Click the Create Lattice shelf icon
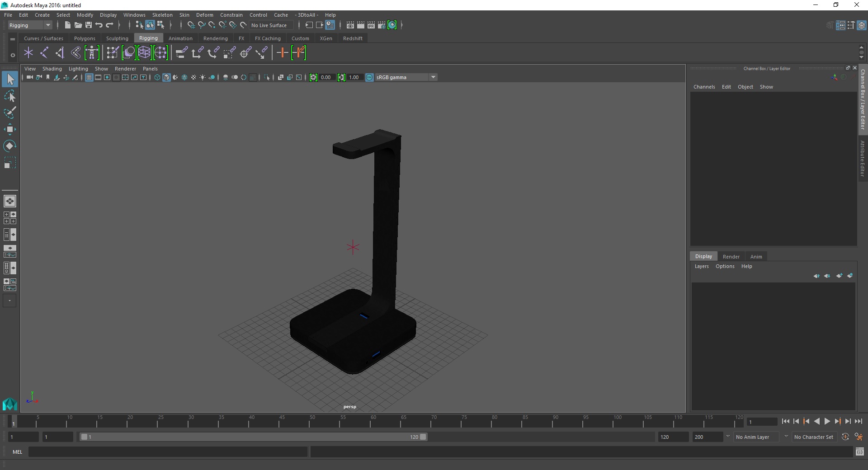Screen dimensions: 868x470 (x=144, y=53)
